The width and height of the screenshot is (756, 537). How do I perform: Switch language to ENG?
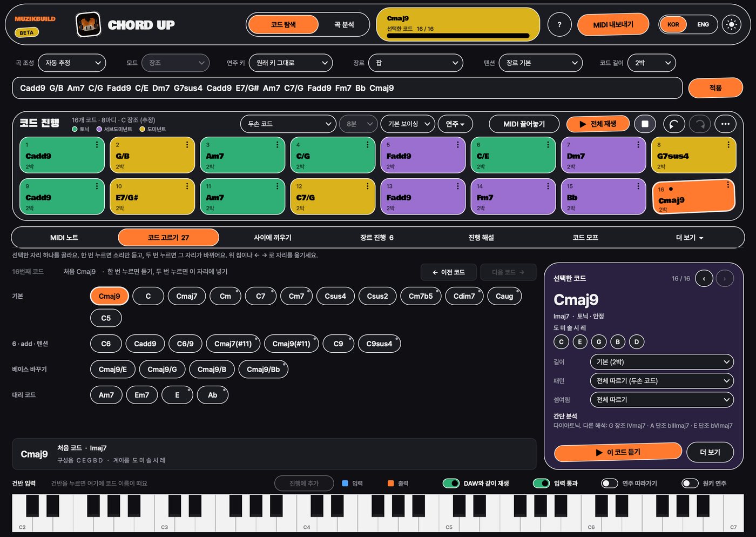click(703, 24)
